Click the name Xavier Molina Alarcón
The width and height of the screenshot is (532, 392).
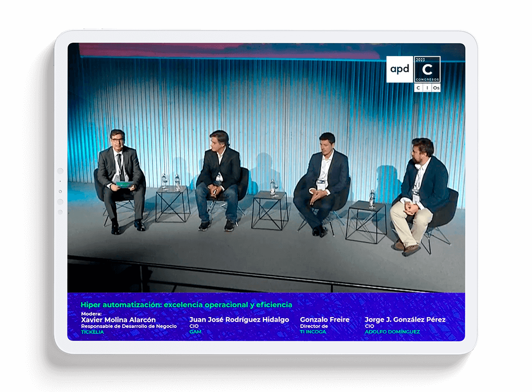pyautogui.click(x=118, y=320)
